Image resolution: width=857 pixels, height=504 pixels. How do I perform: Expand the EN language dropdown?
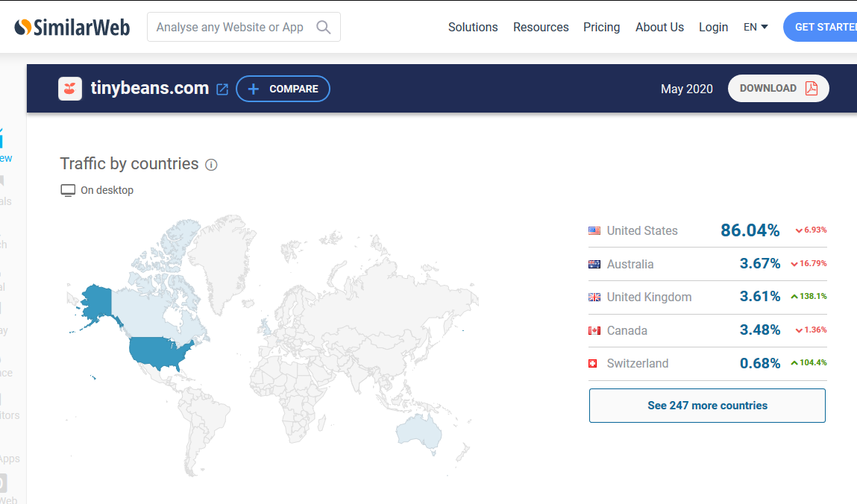click(756, 27)
